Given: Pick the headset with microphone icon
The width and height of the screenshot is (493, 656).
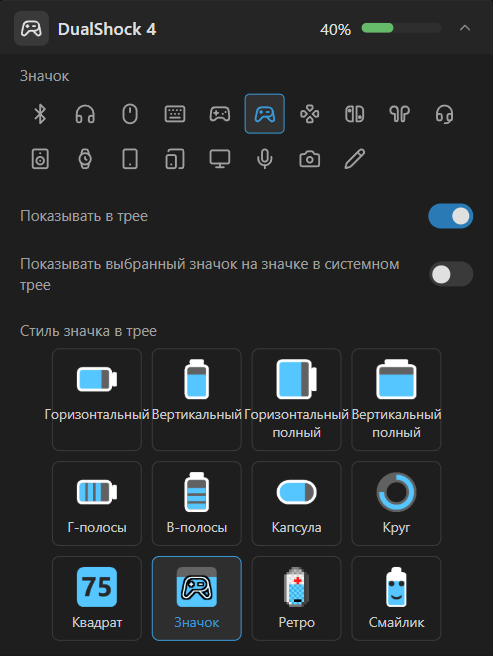Looking at the screenshot, I should (444, 114).
